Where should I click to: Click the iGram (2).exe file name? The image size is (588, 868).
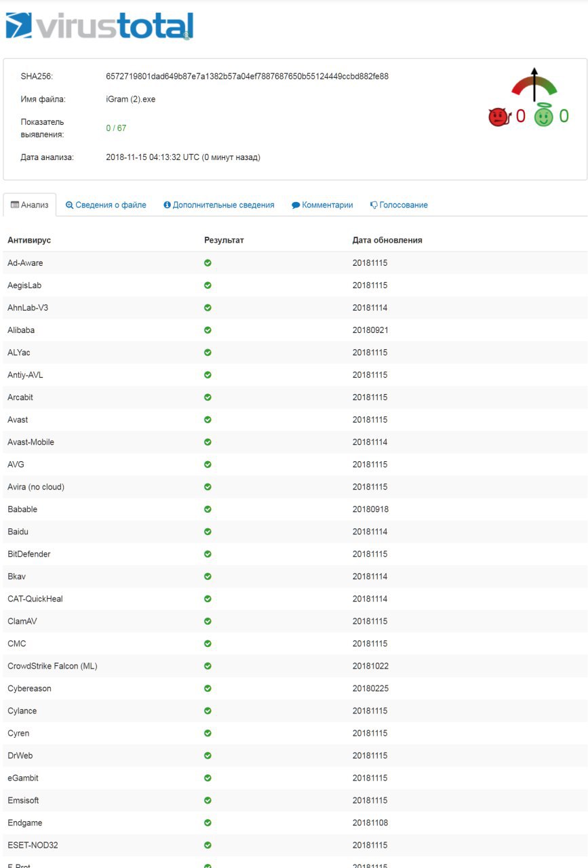tap(131, 99)
